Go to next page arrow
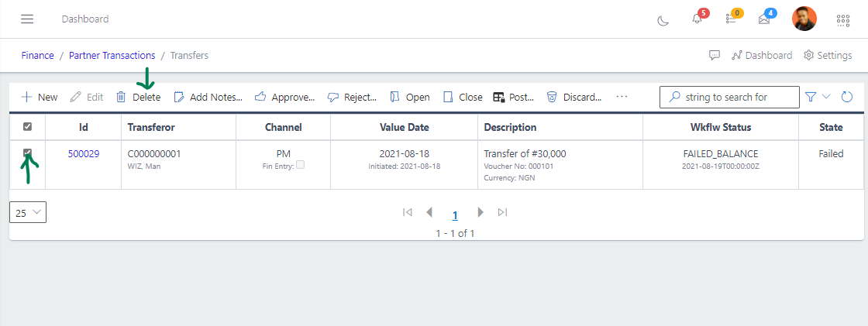 pyautogui.click(x=480, y=212)
